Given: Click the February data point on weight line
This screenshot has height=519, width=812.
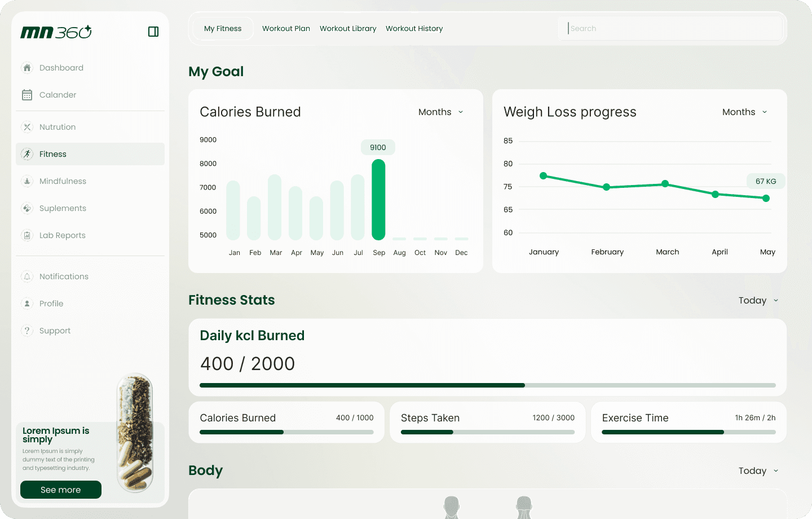Looking at the screenshot, I should 607,187.
